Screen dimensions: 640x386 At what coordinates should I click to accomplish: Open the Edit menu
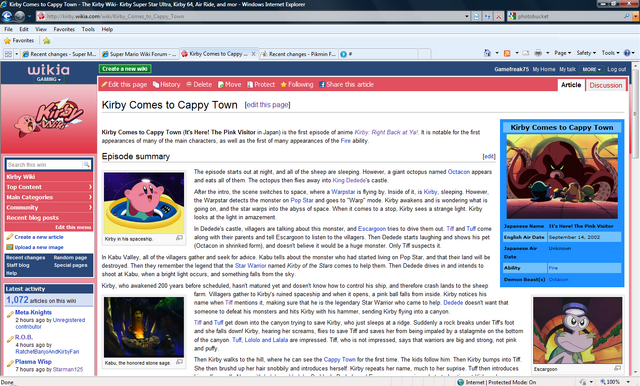click(x=24, y=29)
